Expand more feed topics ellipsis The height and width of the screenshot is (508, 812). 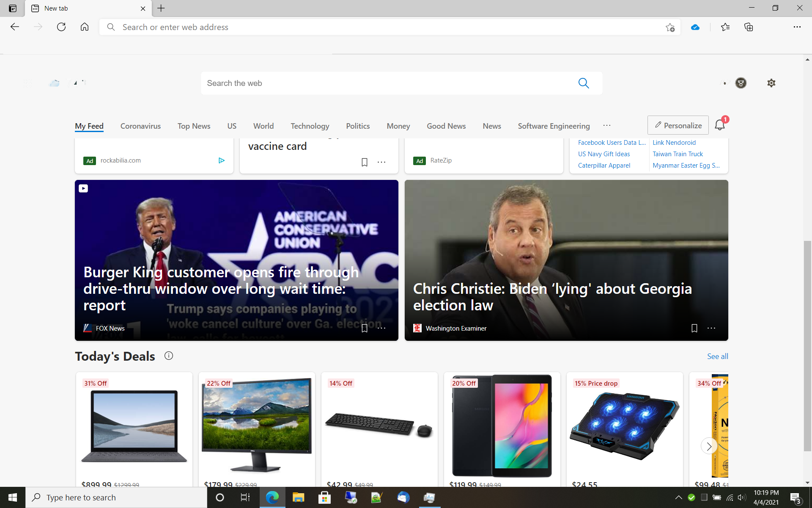click(x=607, y=125)
